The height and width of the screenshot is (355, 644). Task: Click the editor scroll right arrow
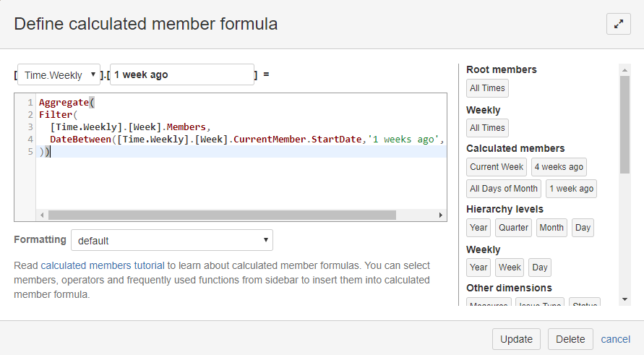click(441, 215)
